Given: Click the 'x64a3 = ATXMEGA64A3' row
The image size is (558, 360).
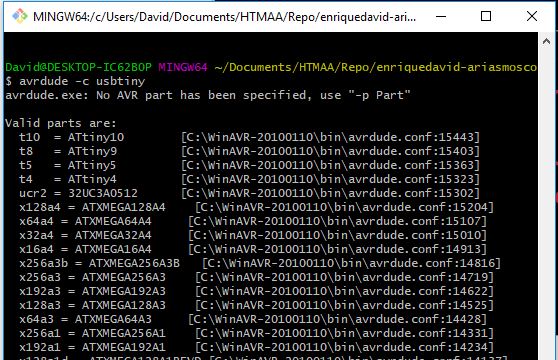Looking at the screenshot, I should coord(253,319).
